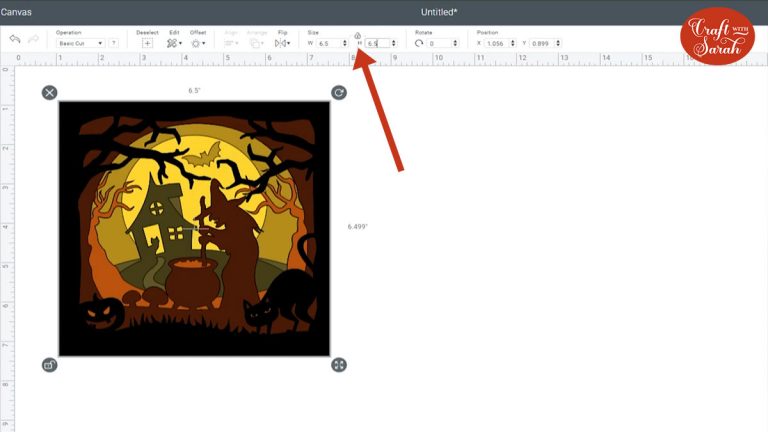Click the resize handle at the bottom-right corner

[339, 365]
